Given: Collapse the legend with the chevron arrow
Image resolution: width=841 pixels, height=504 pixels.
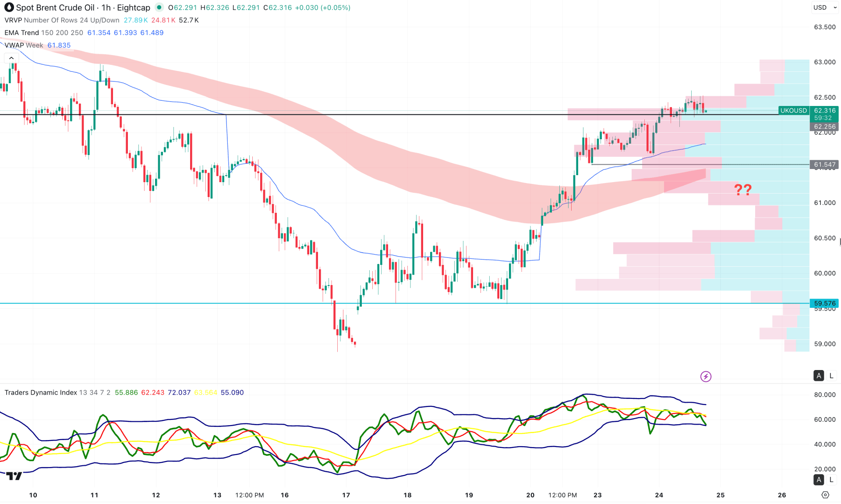Looking at the screenshot, I should pyautogui.click(x=11, y=57).
